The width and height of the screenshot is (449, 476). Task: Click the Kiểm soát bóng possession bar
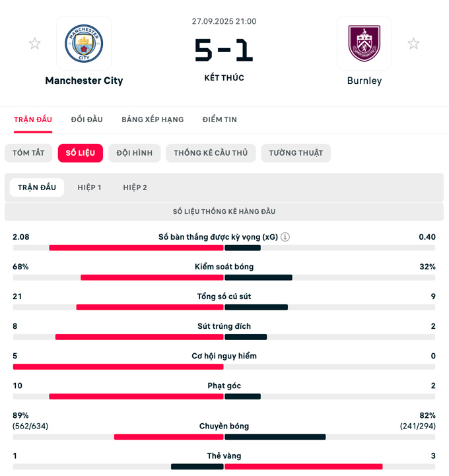(x=224, y=277)
